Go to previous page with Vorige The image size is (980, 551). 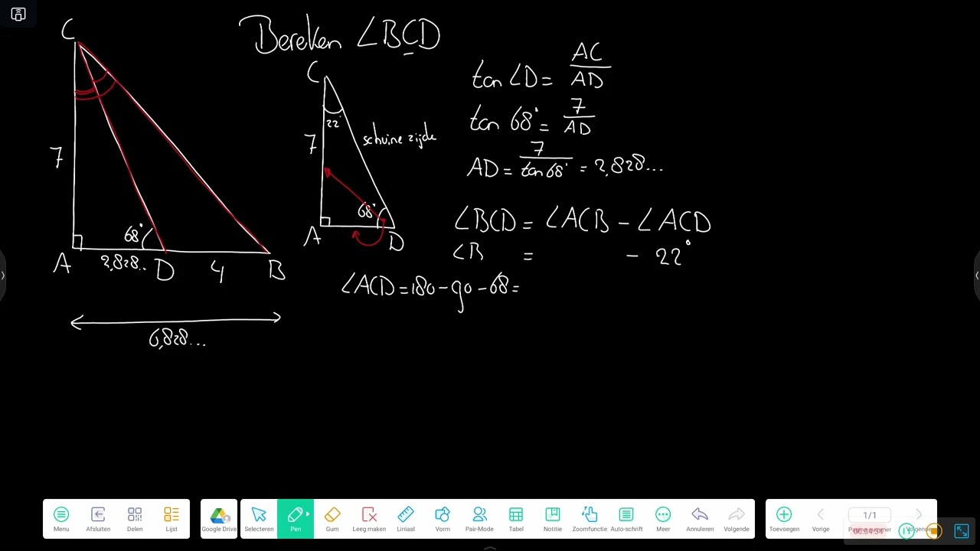click(821, 519)
